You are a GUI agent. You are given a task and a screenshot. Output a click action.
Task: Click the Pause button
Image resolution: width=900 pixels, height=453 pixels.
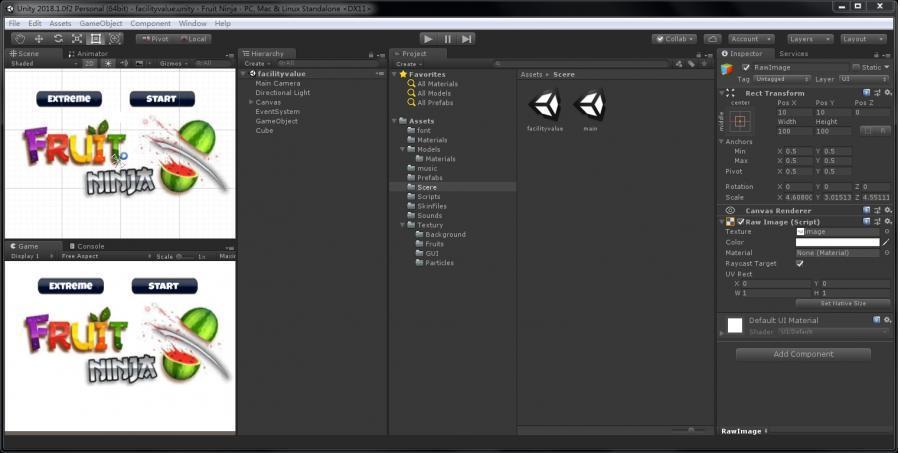[x=447, y=39]
